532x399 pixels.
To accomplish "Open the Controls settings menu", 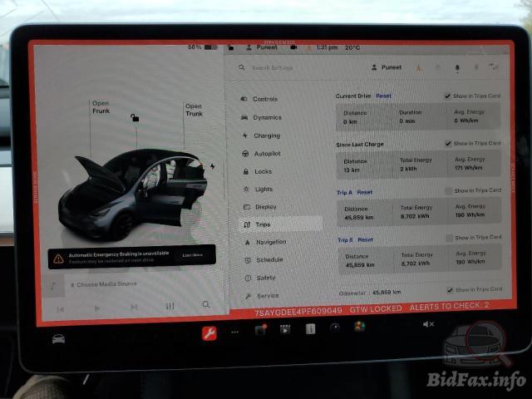I will [x=264, y=99].
